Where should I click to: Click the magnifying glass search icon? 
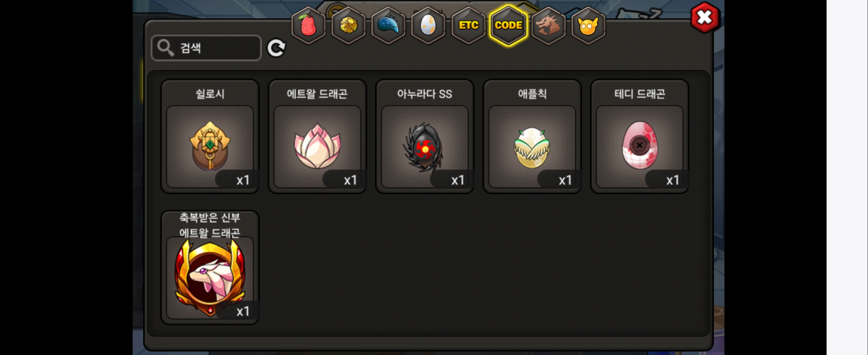[165, 48]
